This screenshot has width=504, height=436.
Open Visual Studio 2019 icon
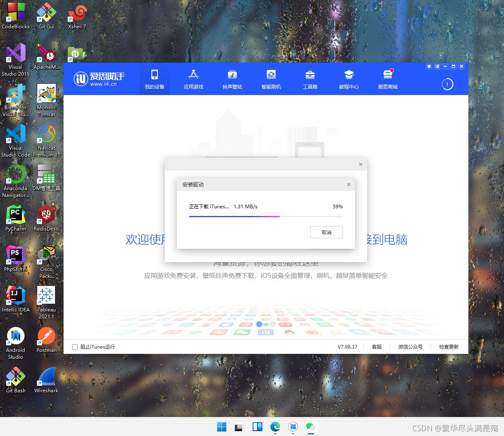[x=15, y=59]
